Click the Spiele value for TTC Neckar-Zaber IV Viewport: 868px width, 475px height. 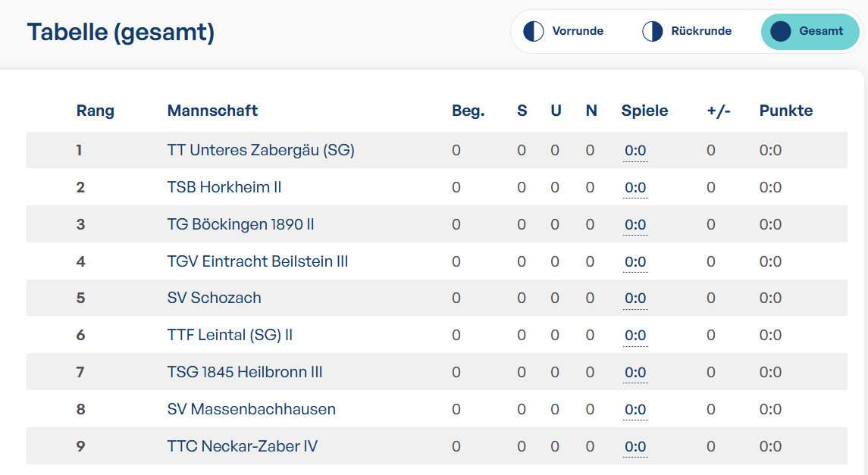coord(635,446)
